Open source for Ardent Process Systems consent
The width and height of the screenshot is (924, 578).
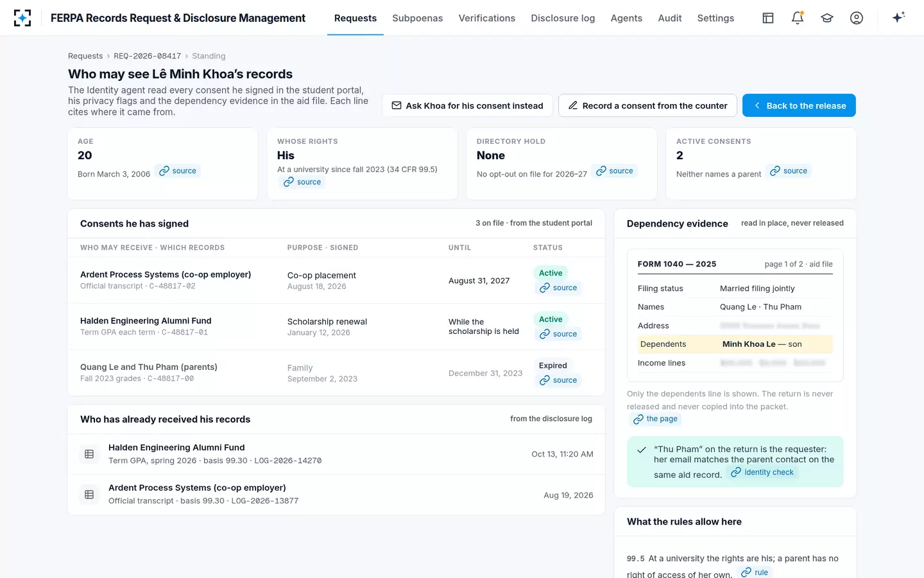558,288
